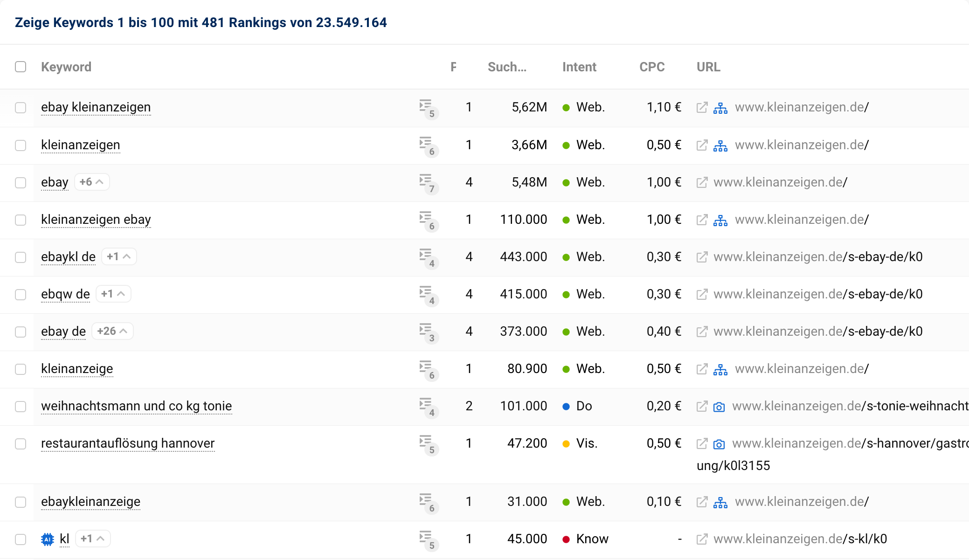
Task: Click external link icon in kleinanzeigen row
Action: coord(702,145)
